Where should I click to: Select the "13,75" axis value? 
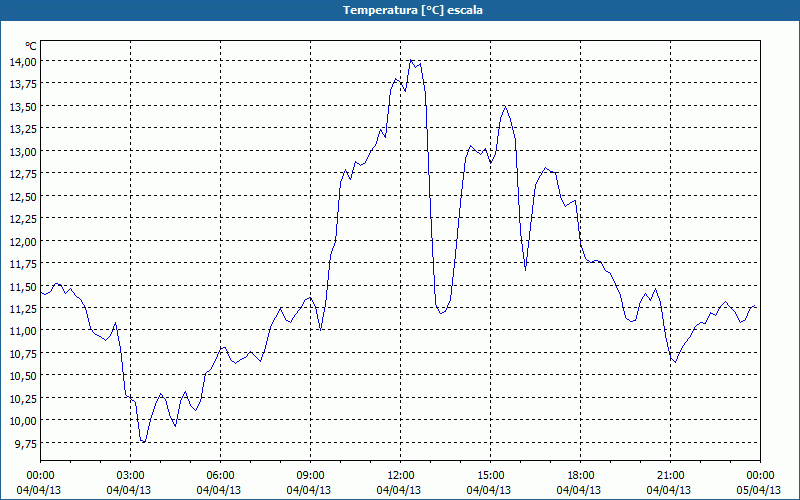(x=23, y=84)
